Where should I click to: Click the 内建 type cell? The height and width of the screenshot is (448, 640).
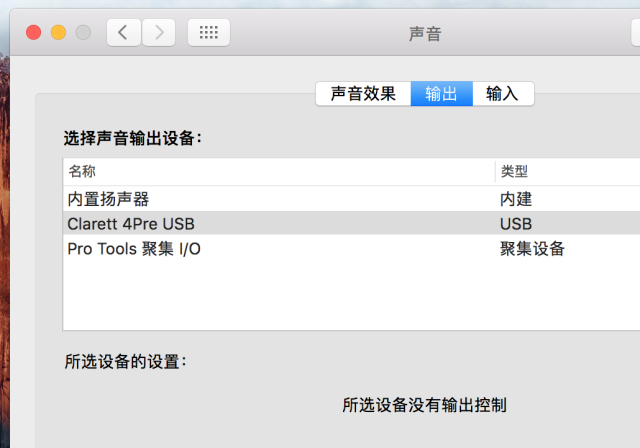point(516,198)
